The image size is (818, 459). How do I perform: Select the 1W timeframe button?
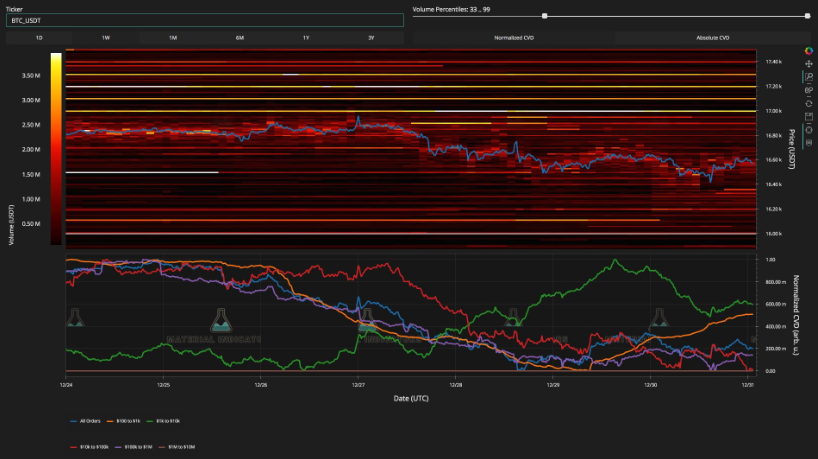[x=106, y=37]
